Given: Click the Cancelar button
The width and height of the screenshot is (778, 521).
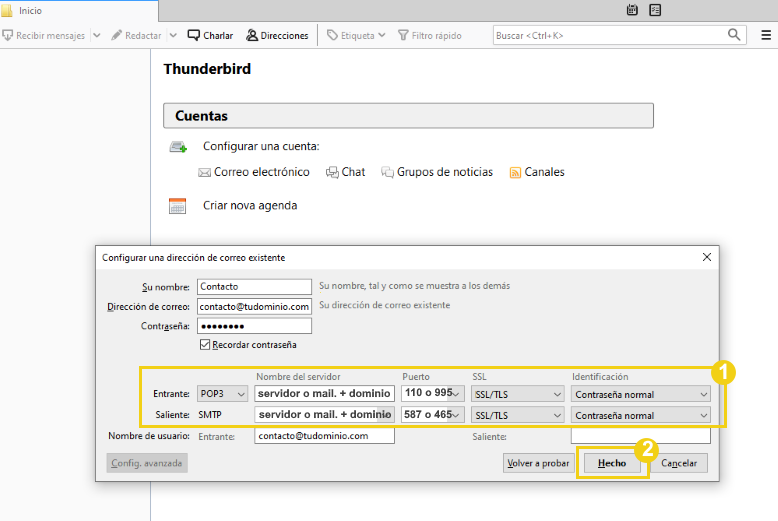Looking at the screenshot, I should point(679,463).
